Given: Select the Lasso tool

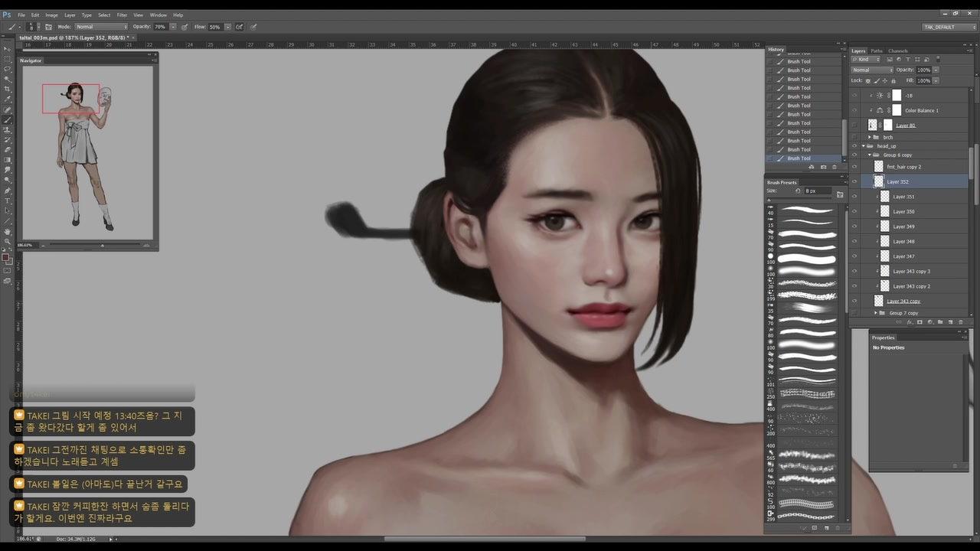Looking at the screenshot, I should (8, 69).
